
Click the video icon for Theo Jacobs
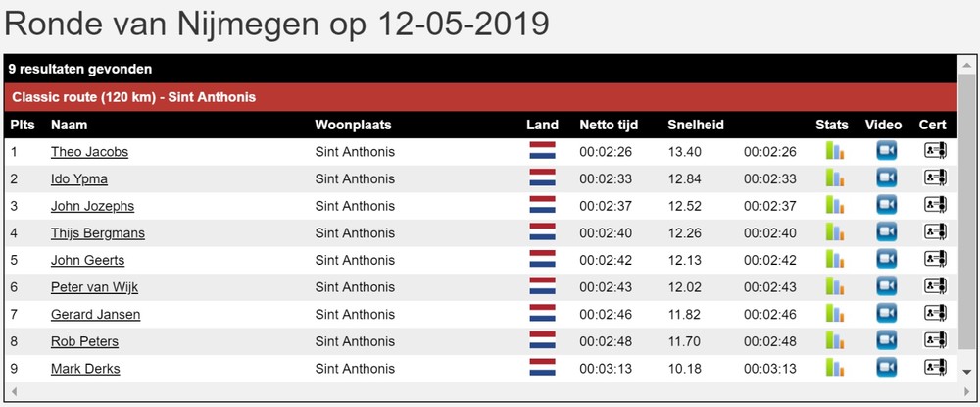pos(886,151)
